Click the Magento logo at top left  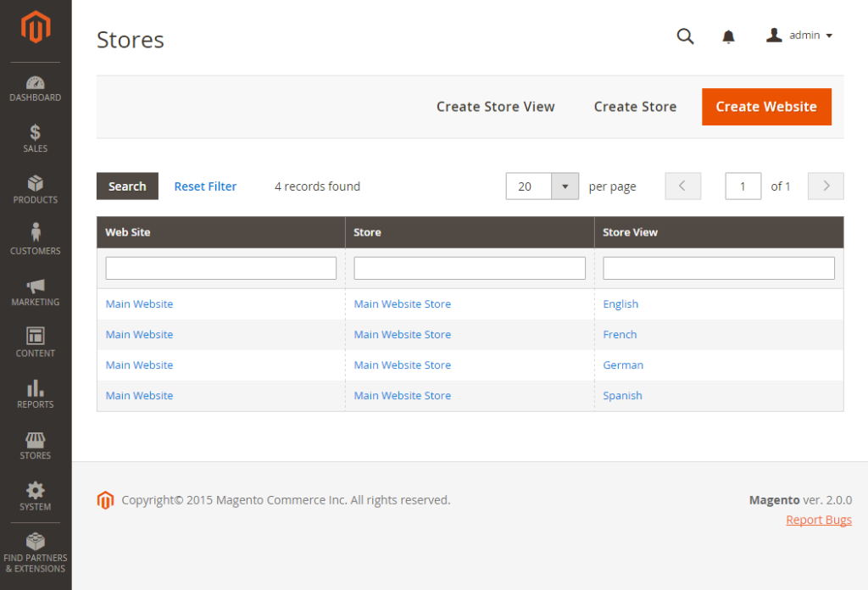click(35, 28)
